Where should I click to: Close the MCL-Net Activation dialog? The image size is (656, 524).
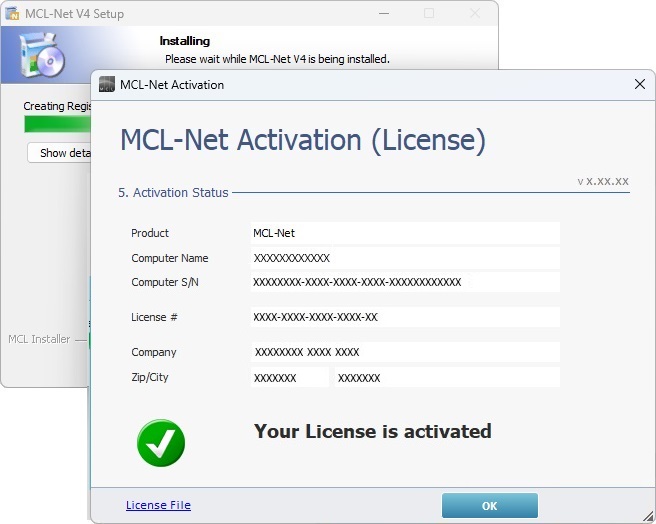[639, 84]
